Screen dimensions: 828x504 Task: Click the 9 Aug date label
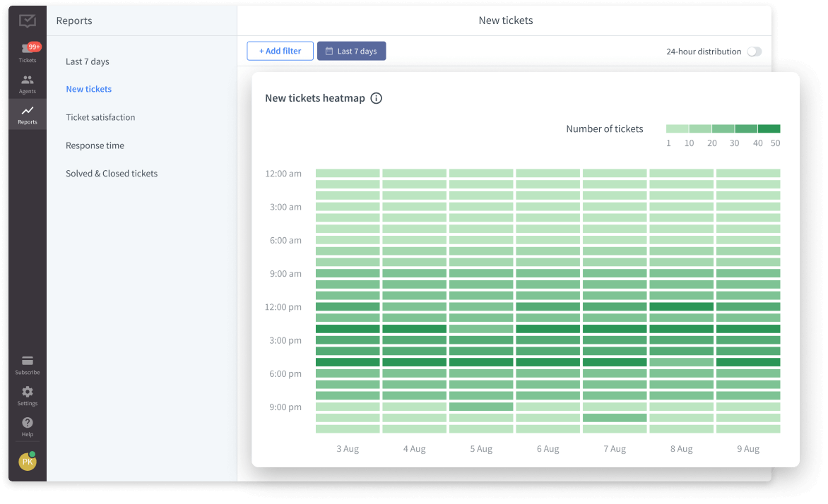pyautogui.click(x=748, y=449)
